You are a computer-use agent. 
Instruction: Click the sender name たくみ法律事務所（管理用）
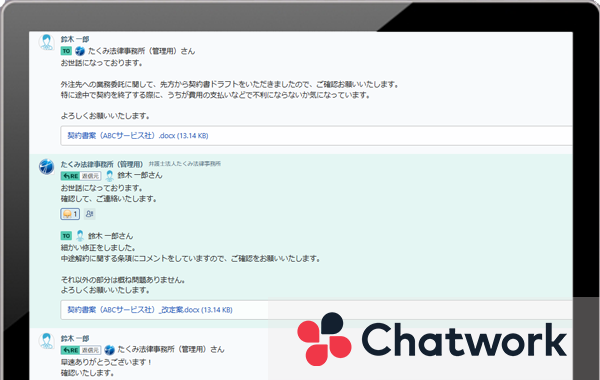pos(102,164)
